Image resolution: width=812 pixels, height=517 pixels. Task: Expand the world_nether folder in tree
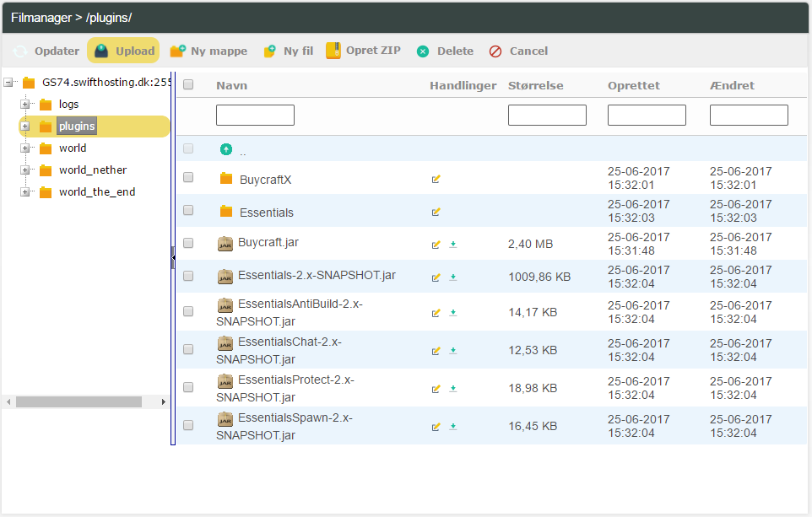(x=24, y=170)
